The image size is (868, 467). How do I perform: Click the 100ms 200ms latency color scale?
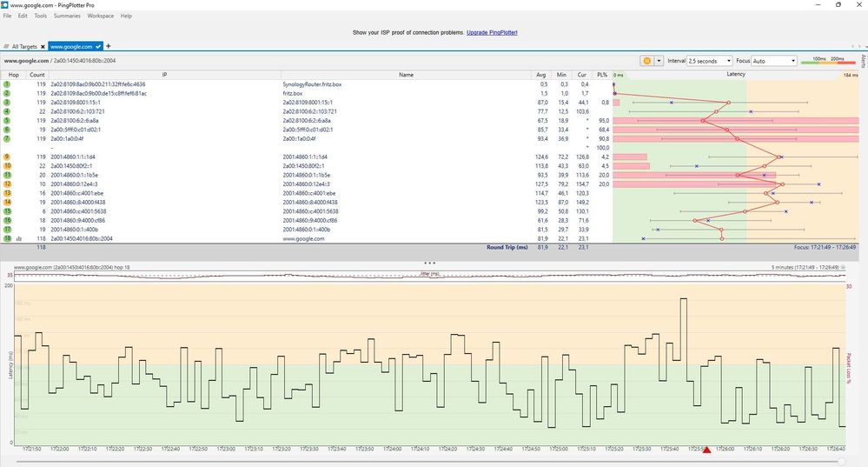pyautogui.click(x=828, y=60)
